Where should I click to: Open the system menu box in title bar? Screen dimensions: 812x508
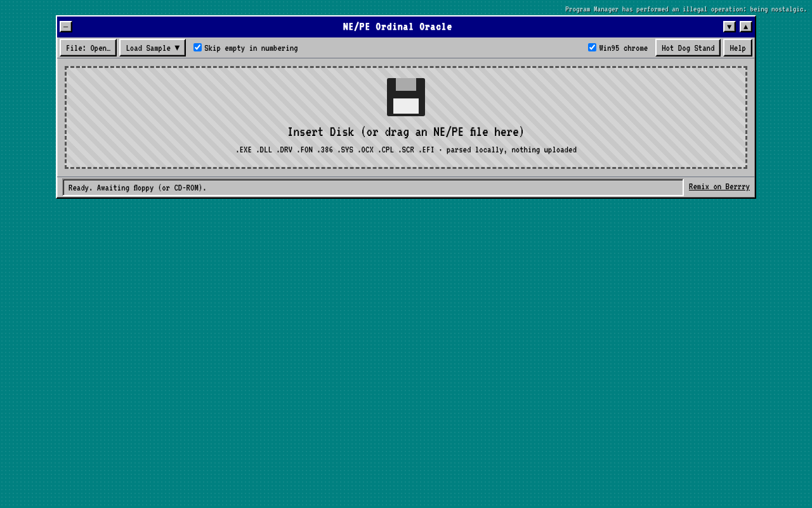pyautogui.click(x=66, y=27)
